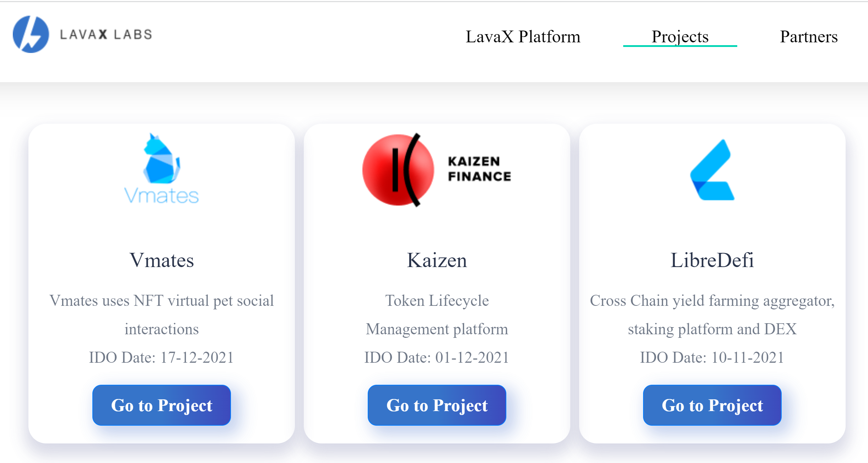Image resolution: width=868 pixels, height=463 pixels.
Task: Go to the LibreDefi project
Action: (712, 405)
